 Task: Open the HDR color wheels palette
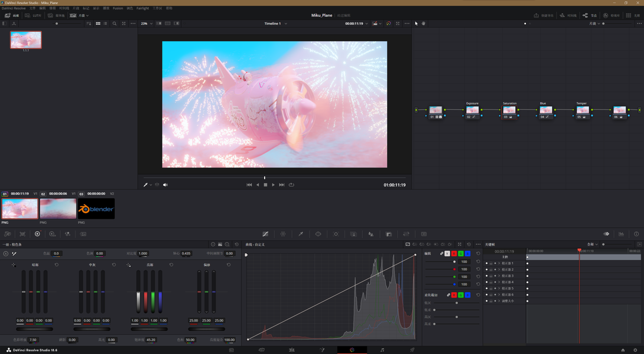point(52,234)
